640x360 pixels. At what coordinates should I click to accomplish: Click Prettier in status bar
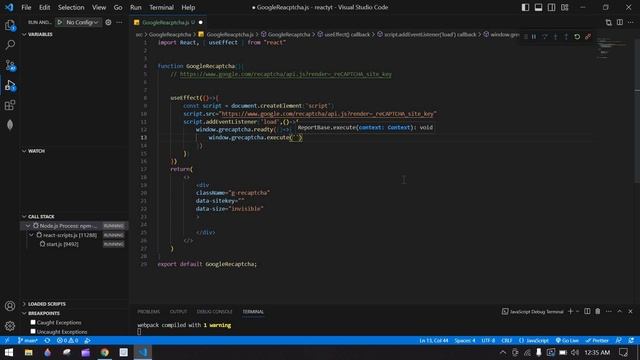tap(597, 340)
